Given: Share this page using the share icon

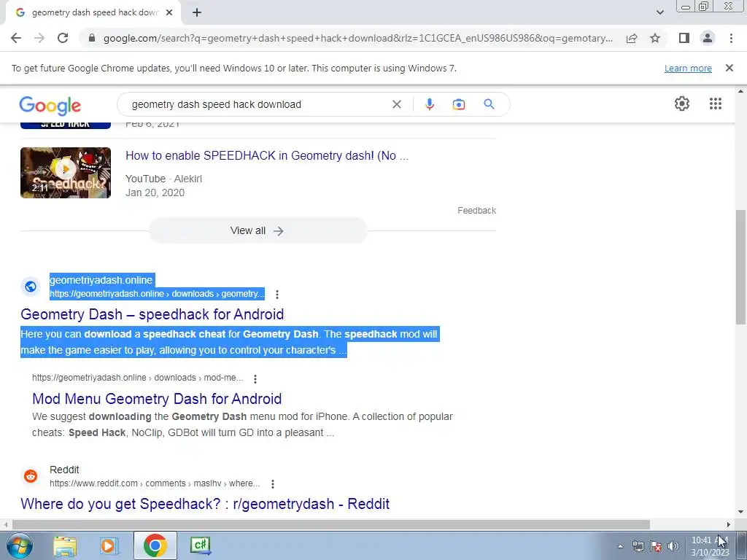Looking at the screenshot, I should pyautogui.click(x=632, y=38).
